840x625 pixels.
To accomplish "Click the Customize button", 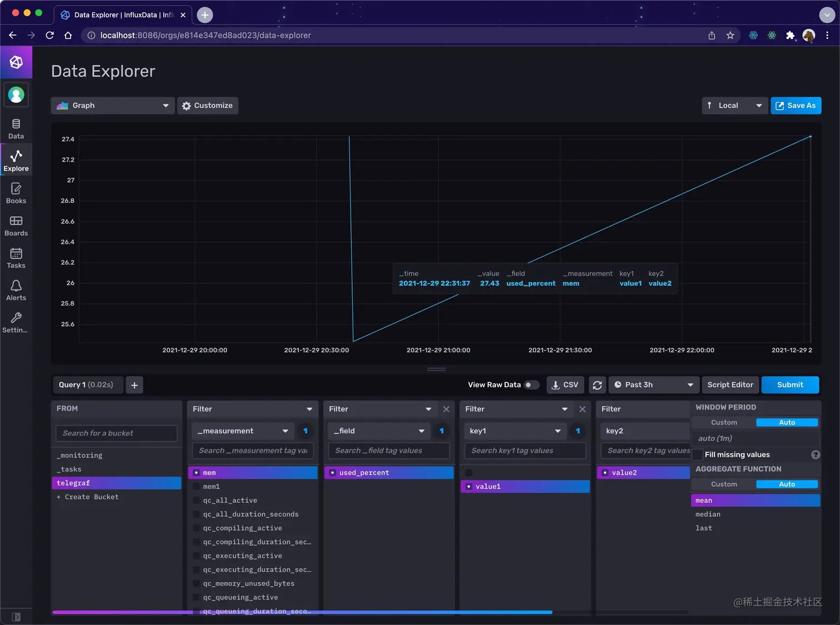I will pos(208,106).
